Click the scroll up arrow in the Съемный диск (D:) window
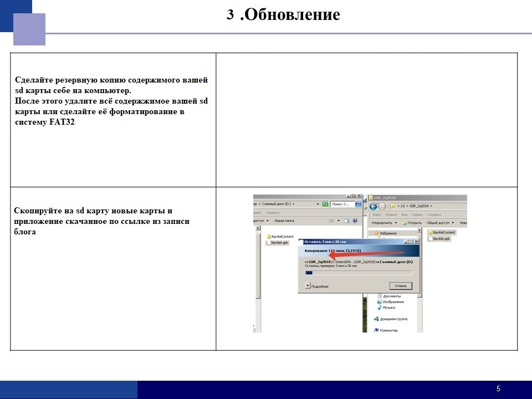Viewport: 532px width, 399px height. pos(258,228)
